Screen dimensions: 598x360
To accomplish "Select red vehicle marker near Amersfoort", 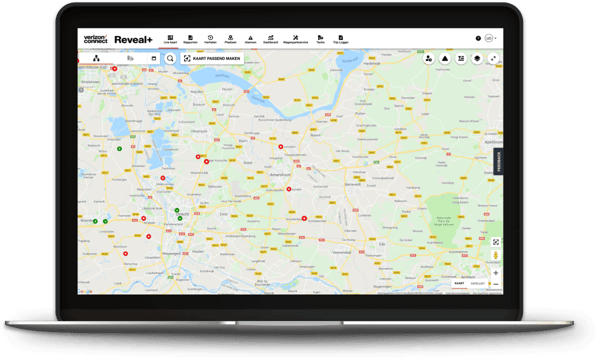I will point(289,189).
